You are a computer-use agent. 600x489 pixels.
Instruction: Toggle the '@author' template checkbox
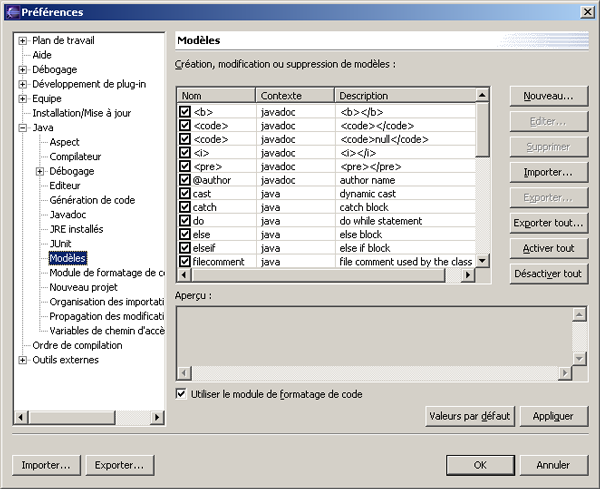184,180
